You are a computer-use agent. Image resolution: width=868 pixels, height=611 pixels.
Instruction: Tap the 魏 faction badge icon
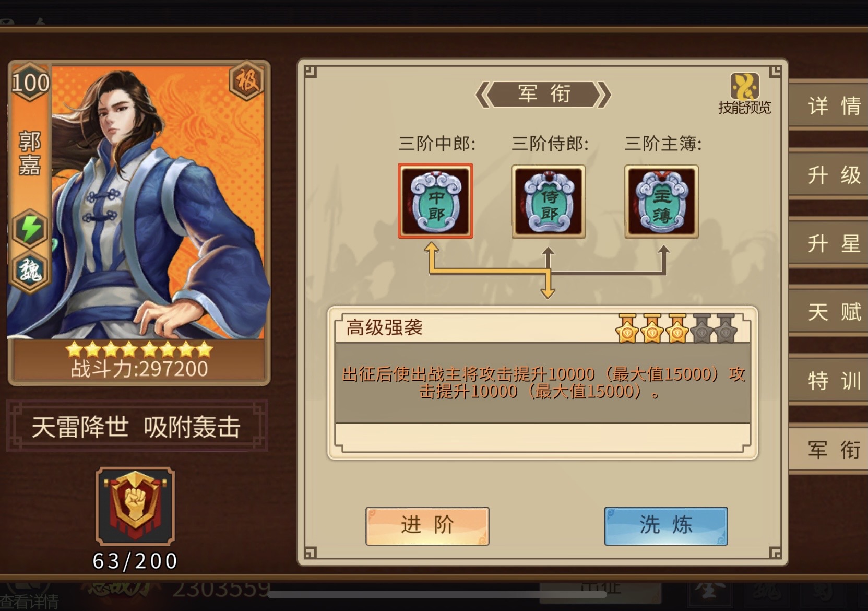click(x=30, y=271)
